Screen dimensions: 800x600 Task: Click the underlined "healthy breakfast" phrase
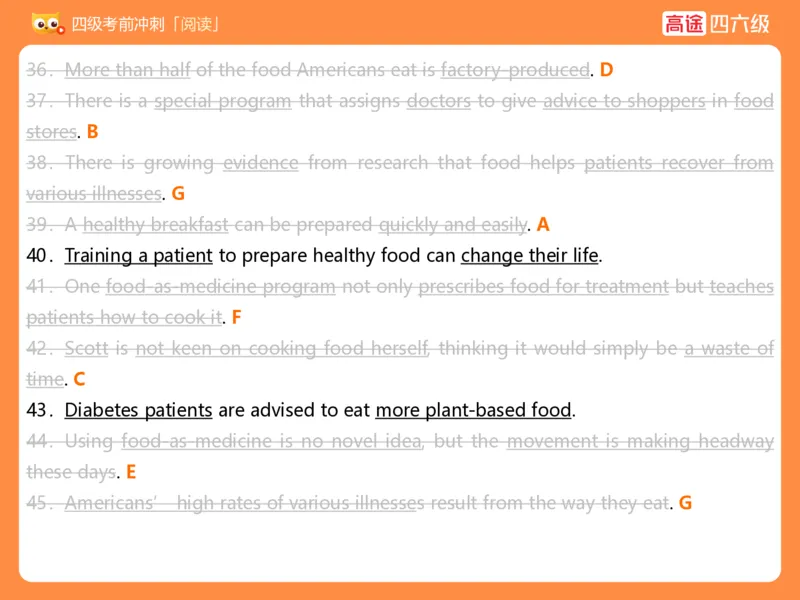pos(156,224)
